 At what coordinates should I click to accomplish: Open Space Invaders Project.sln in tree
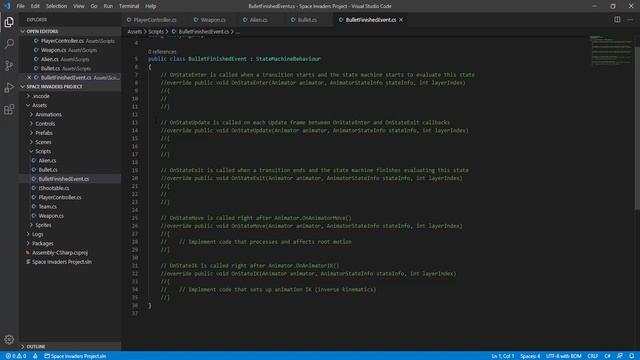pyautogui.click(x=70, y=262)
